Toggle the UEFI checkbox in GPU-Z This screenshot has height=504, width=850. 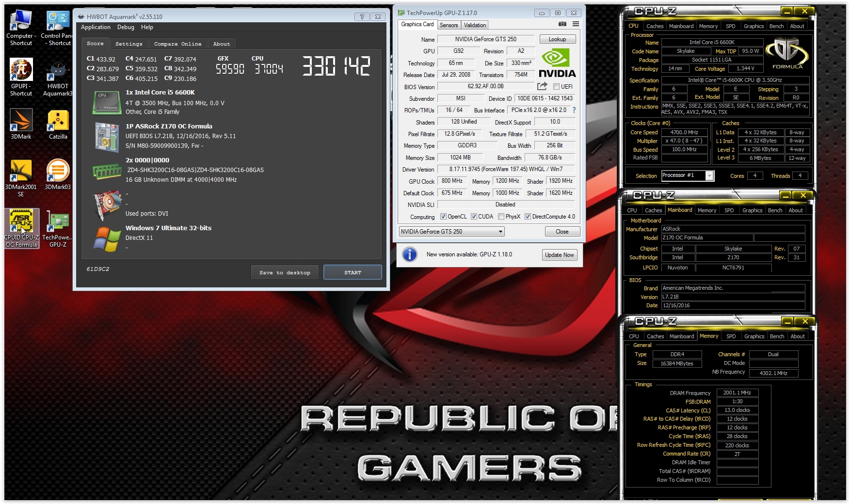(556, 87)
